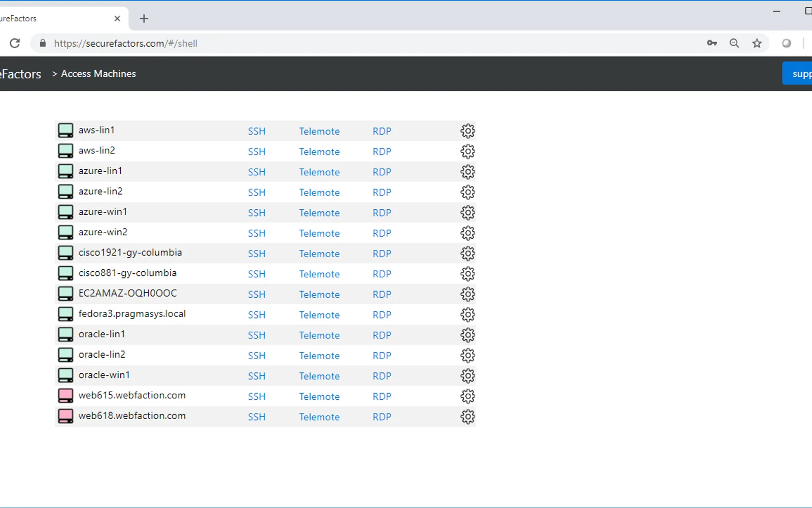Click the machine icon beside fedora3.pragmasys.local
The image size is (812, 508).
(65, 314)
